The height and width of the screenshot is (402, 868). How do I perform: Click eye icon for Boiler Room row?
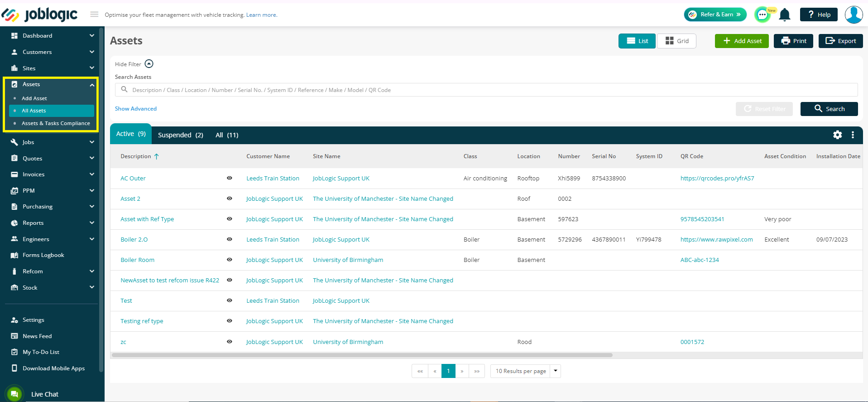[x=230, y=260]
